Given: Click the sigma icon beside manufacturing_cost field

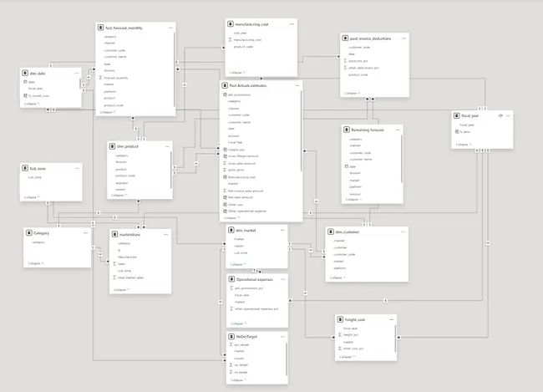Looking at the screenshot, I should point(231,39).
